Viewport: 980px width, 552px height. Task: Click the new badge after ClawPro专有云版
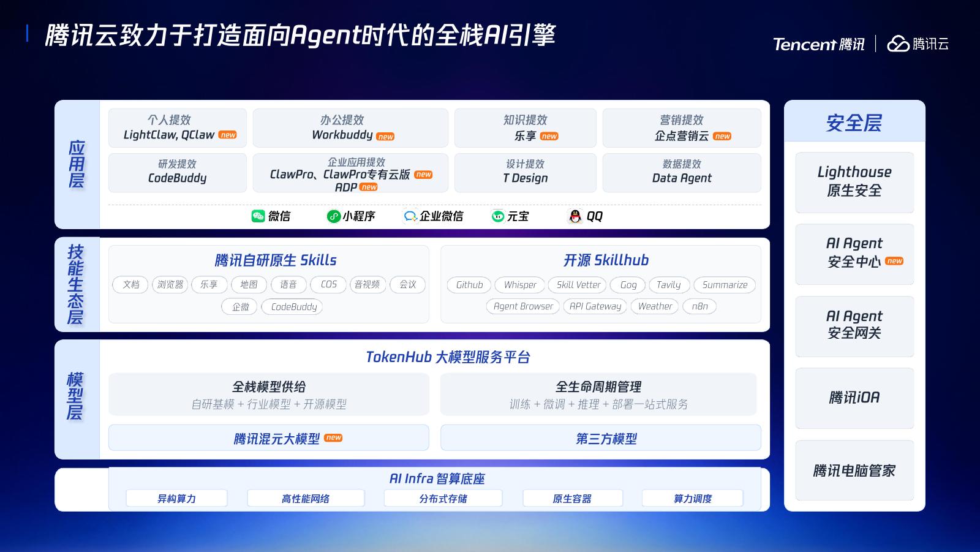[423, 175]
